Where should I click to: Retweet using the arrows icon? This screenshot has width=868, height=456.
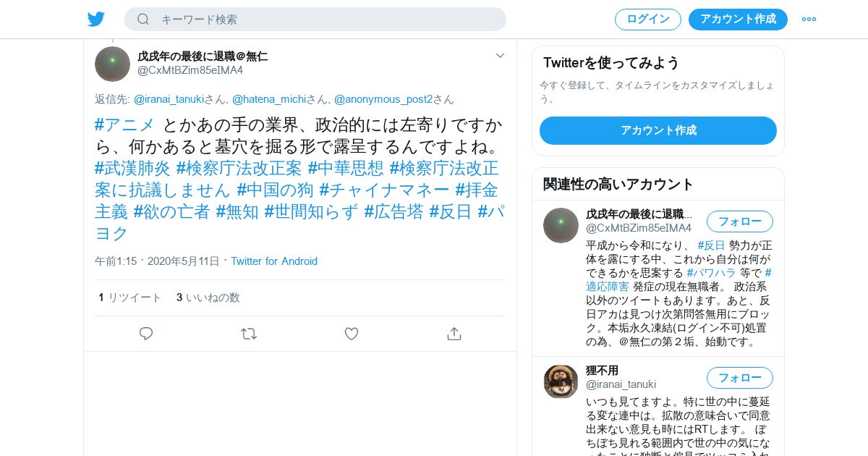[249, 334]
